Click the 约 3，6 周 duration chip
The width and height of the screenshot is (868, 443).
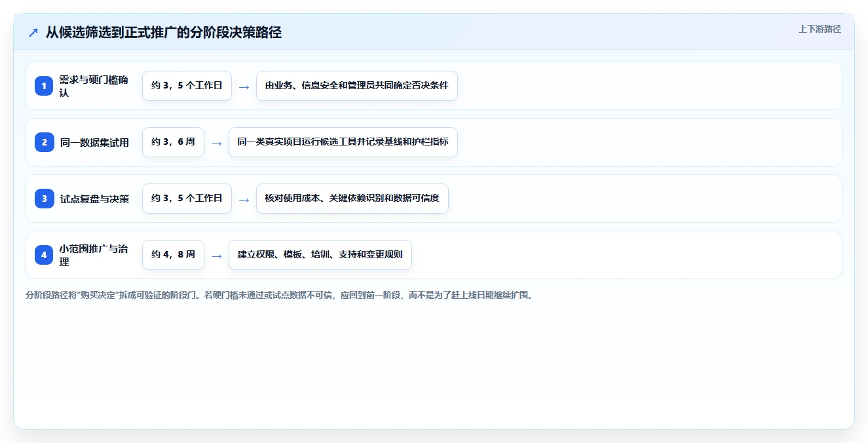pos(173,142)
